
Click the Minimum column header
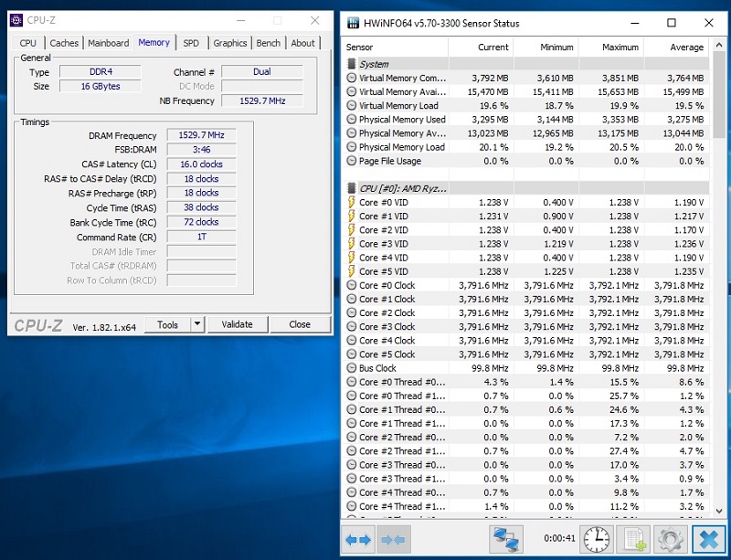546,48
